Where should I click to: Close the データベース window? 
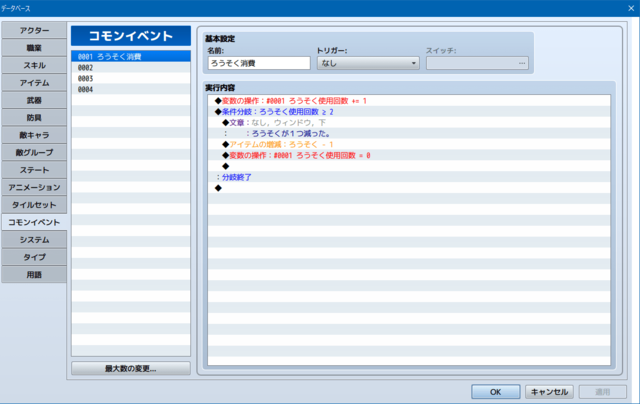coord(631,8)
